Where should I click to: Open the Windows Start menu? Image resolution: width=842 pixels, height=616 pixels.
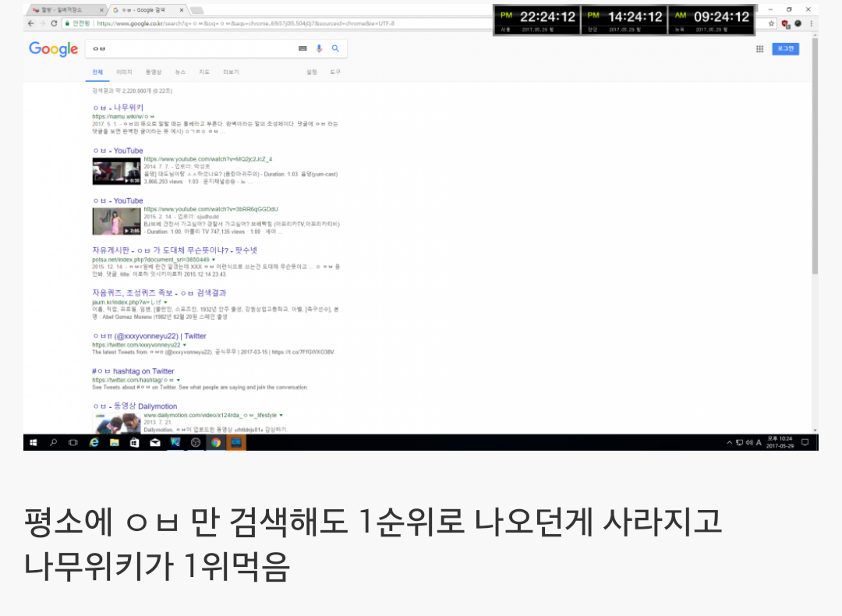tap(34, 443)
